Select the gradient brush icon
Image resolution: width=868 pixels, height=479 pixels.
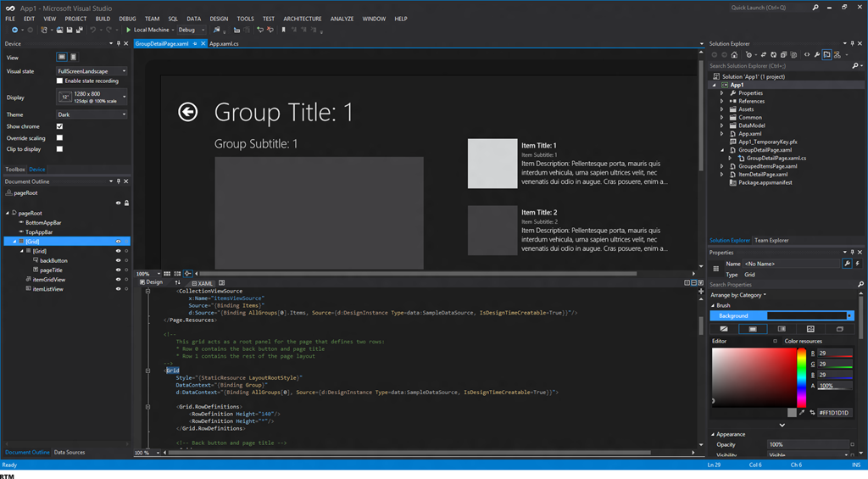click(782, 329)
